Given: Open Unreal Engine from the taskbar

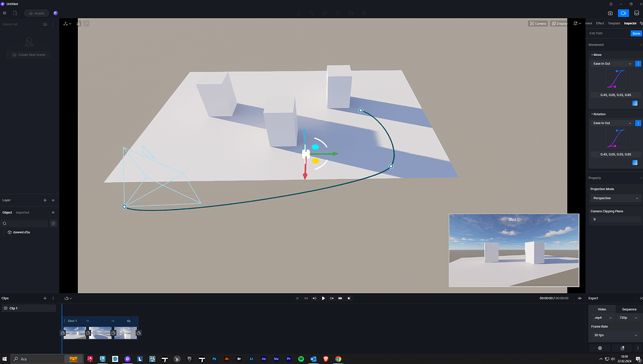Looking at the screenshot, I should (x=176, y=359).
